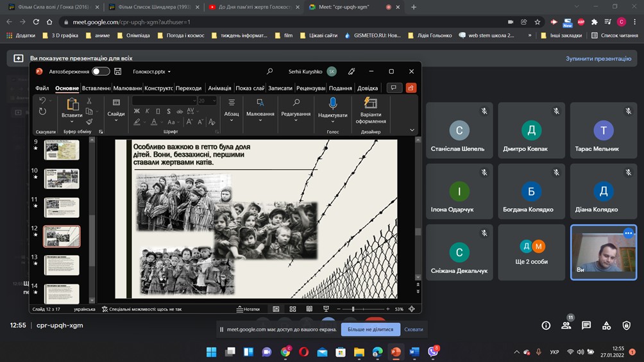Click the highlighter color pen icon
This screenshot has height=362, width=644.
pyautogui.click(x=137, y=122)
